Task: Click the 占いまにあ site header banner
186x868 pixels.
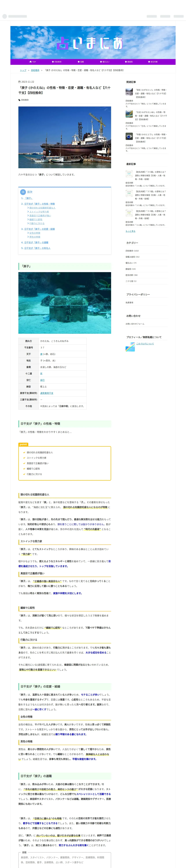Action: tap(93, 42)
